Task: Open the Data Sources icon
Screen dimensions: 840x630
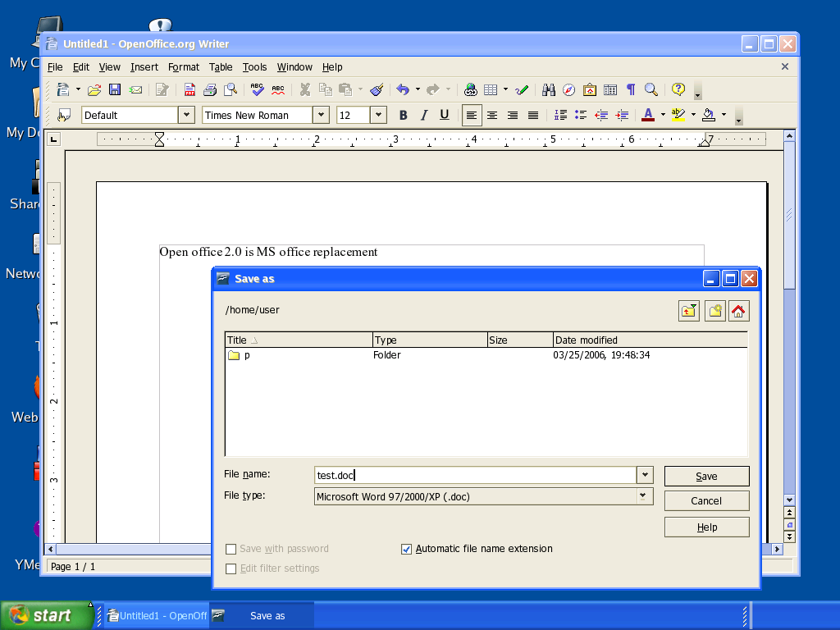Action: 610,89
